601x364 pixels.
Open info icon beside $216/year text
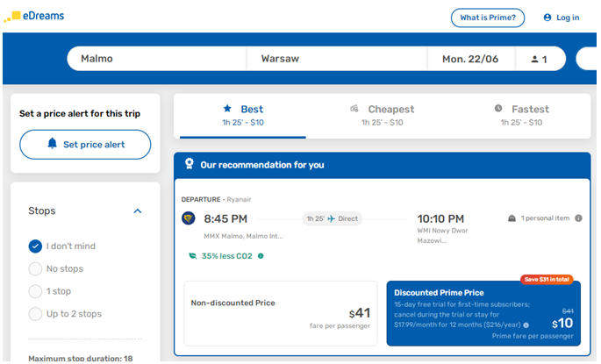526,325
